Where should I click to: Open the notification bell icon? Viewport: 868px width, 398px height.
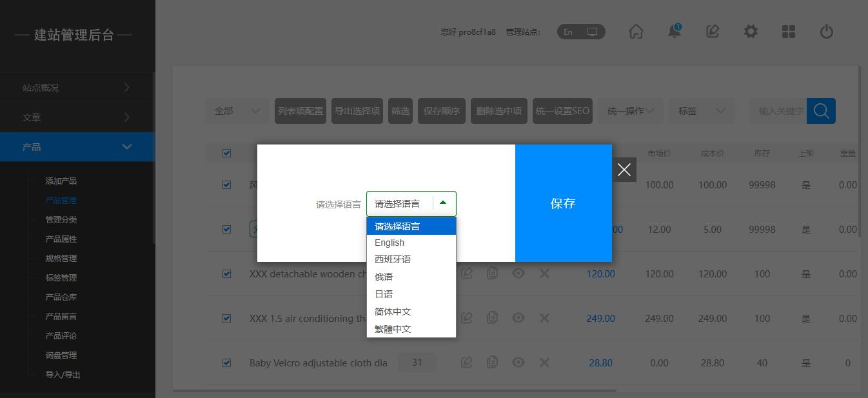point(675,32)
